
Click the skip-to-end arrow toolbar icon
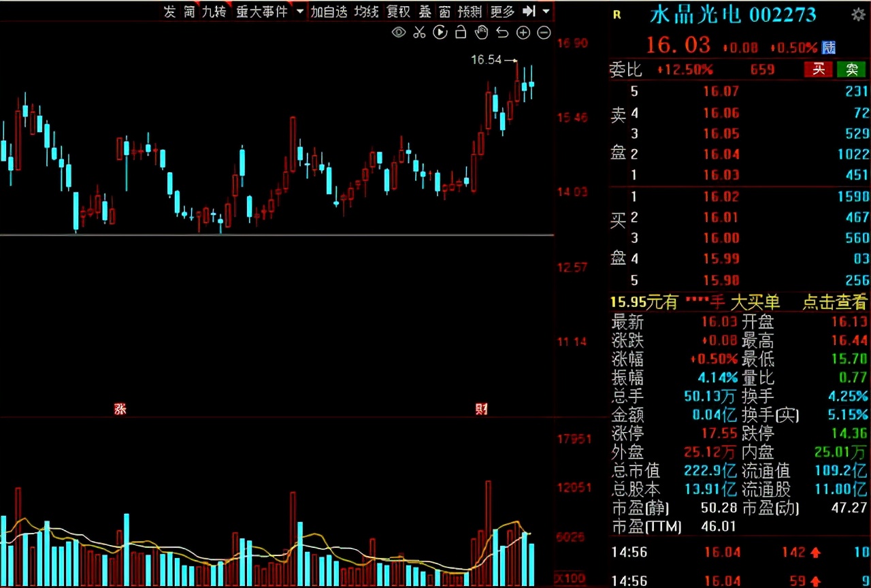529,12
